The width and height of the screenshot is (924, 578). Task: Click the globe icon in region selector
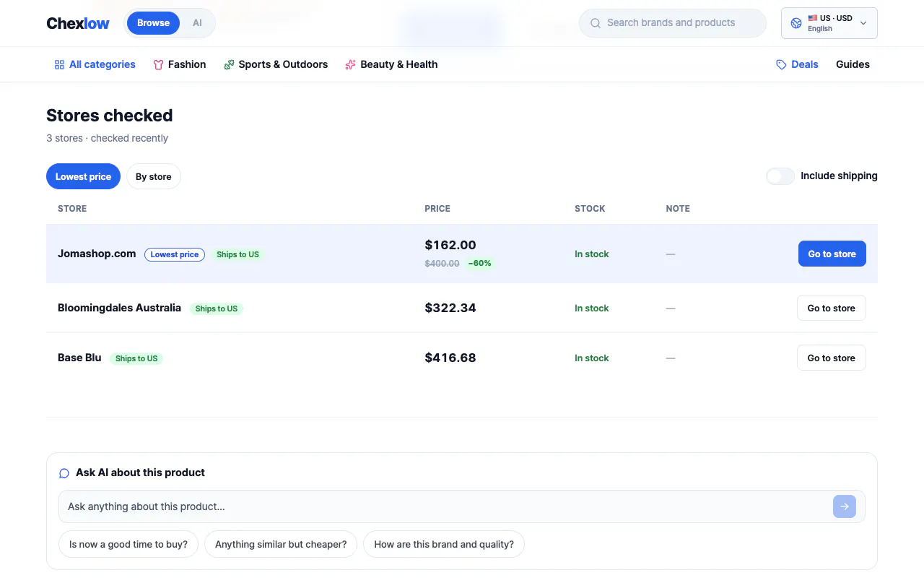click(796, 23)
